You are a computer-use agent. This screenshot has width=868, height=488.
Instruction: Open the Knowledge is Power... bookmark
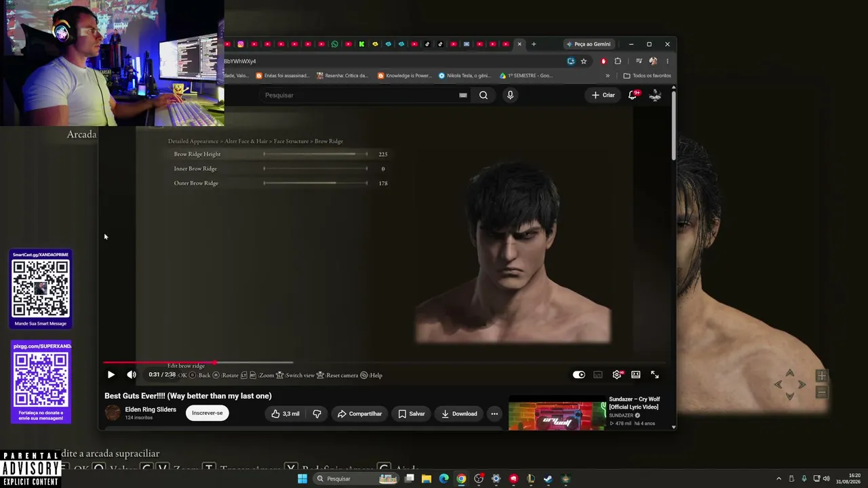click(404, 76)
